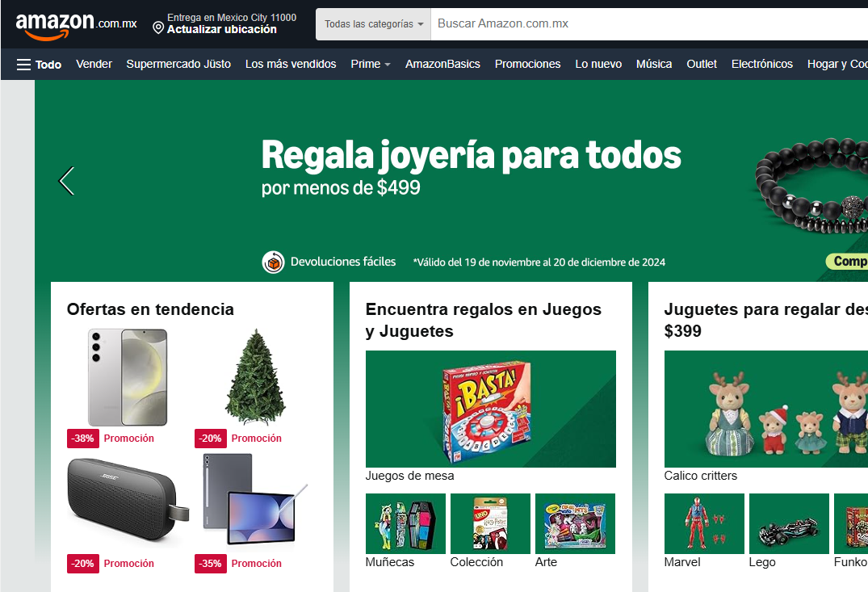Image resolution: width=868 pixels, height=592 pixels.
Task: Open the tablet deal thumbnail
Action: tap(255, 499)
